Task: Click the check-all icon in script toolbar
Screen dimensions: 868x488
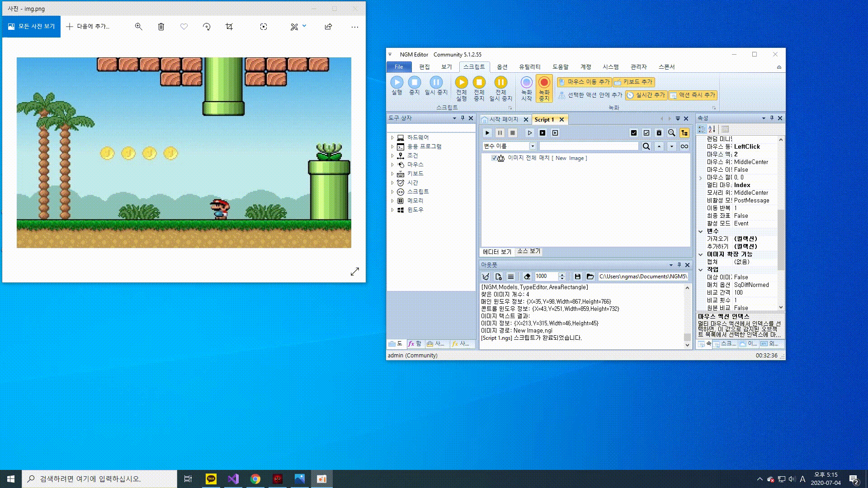Action: 634,133
